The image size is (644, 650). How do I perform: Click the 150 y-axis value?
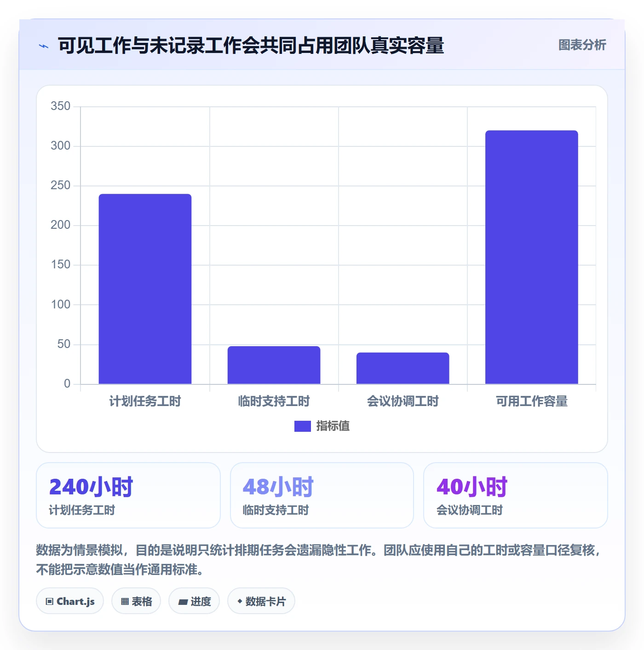tap(61, 265)
